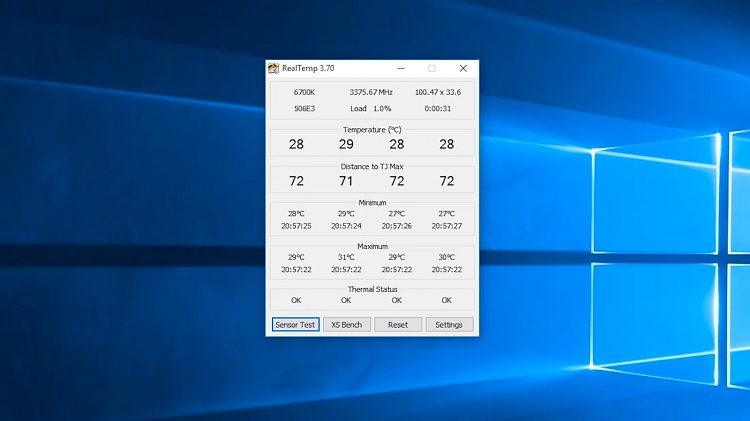
Task: Click the RealTemp 3.70 title text
Action: pos(308,68)
